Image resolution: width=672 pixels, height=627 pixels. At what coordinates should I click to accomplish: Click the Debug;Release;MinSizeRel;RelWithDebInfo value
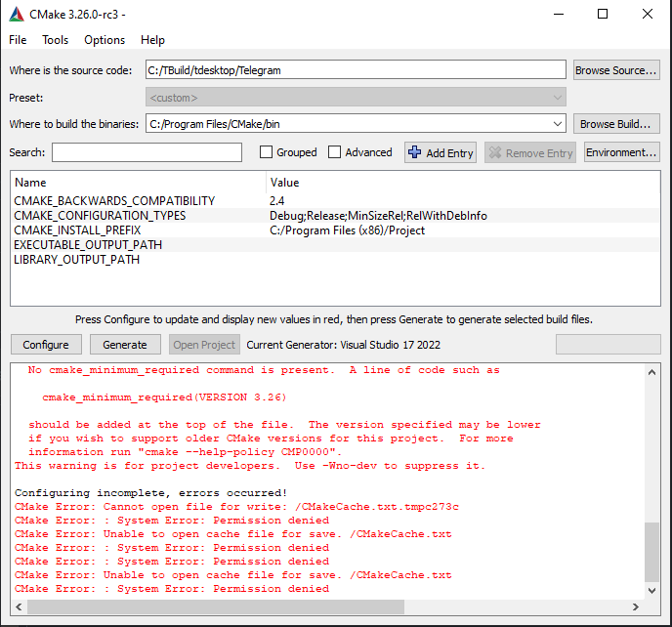click(378, 215)
